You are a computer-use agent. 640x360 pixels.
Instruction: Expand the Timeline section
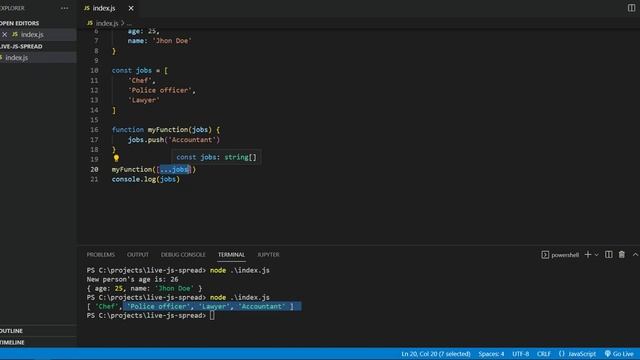point(12,342)
